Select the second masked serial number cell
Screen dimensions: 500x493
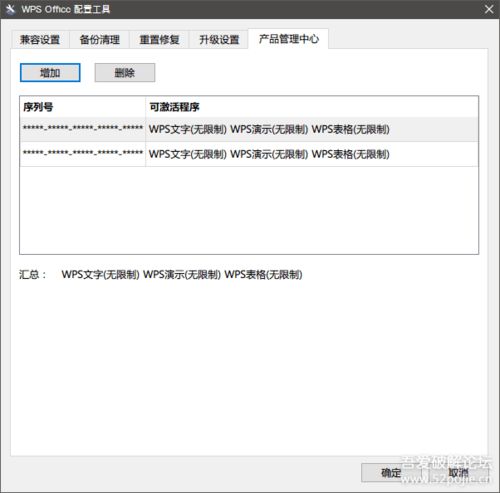pyautogui.click(x=83, y=154)
